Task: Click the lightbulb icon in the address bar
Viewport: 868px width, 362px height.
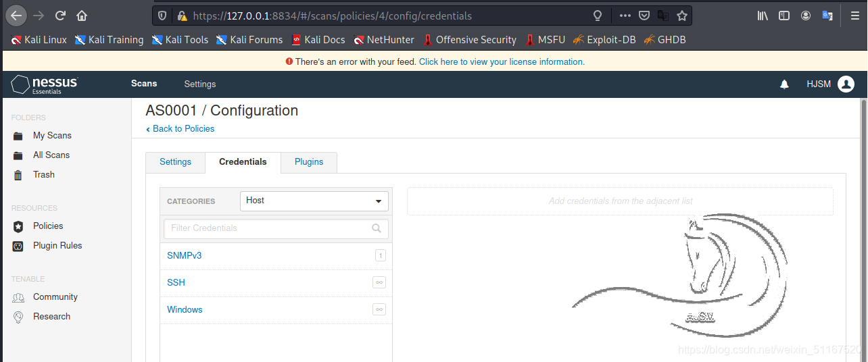Action: tap(597, 15)
